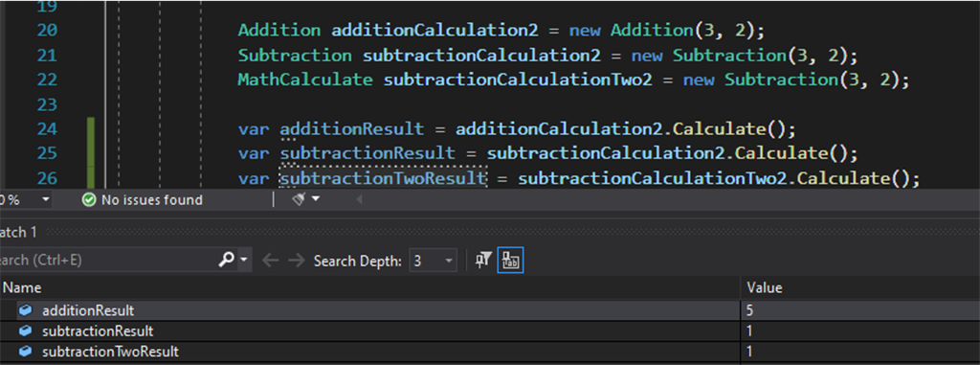
Task: Click value 5 of additionResult
Action: click(x=750, y=309)
